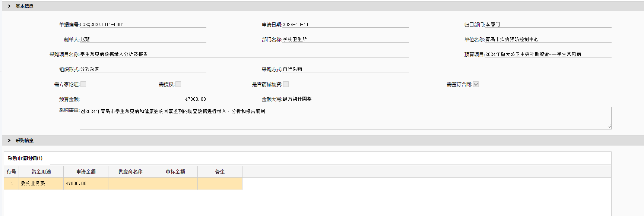Toggle the 是否药械物资 checkbox

point(286,84)
